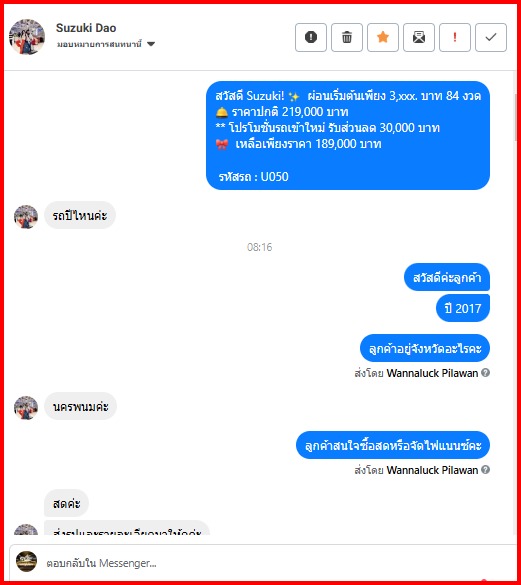Click the page avatar beside the reply box
521x585 pixels.
(26, 561)
